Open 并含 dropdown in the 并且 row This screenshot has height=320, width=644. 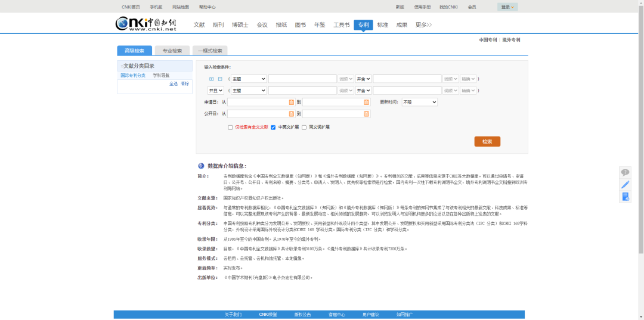click(x=364, y=90)
